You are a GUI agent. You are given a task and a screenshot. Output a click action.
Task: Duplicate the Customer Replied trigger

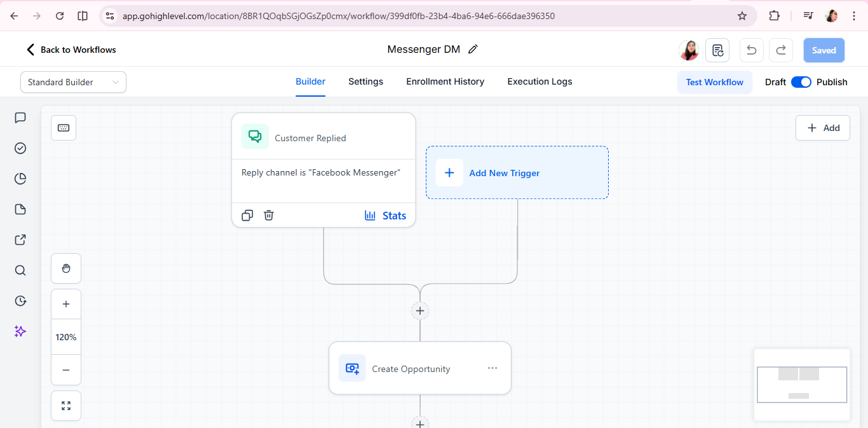(x=247, y=215)
